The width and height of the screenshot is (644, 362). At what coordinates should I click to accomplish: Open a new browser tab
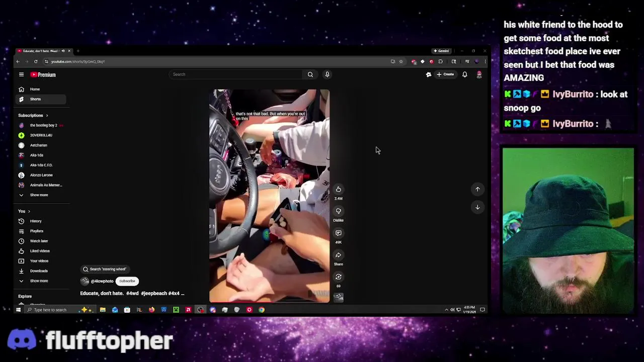coord(78,51)
